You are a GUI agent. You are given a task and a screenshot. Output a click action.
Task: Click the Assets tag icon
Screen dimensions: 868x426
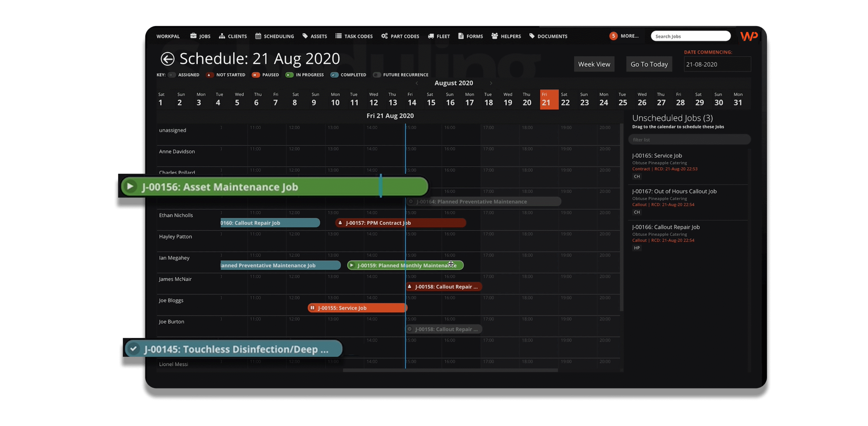pos(305,36)
